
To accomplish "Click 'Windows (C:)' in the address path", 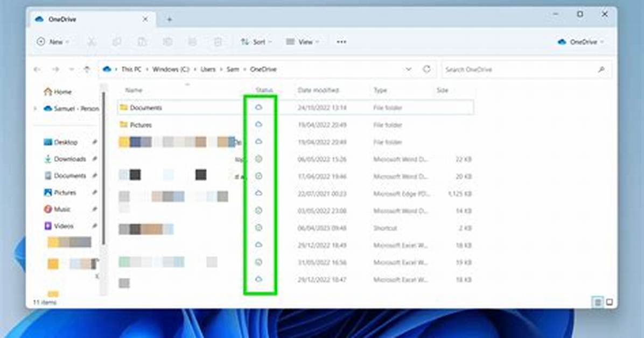I will [x=171, y=69].
